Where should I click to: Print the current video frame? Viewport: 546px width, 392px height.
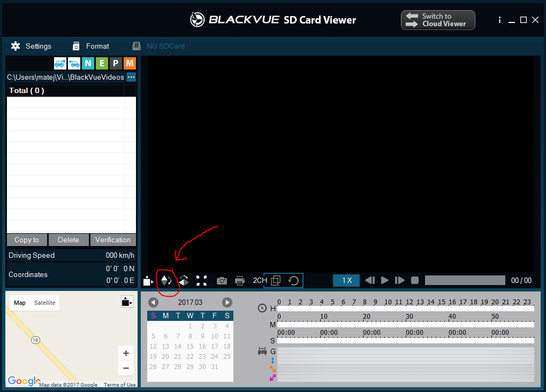[240, 280]
